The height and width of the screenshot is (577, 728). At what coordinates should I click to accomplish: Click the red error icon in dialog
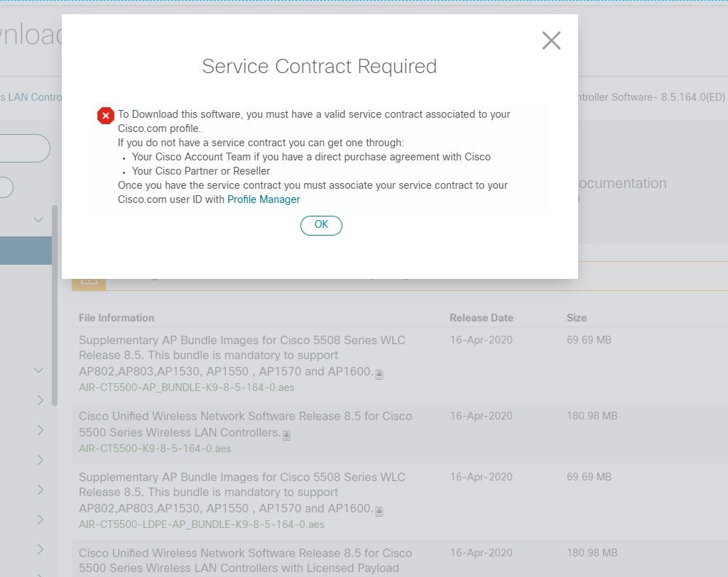106,116
